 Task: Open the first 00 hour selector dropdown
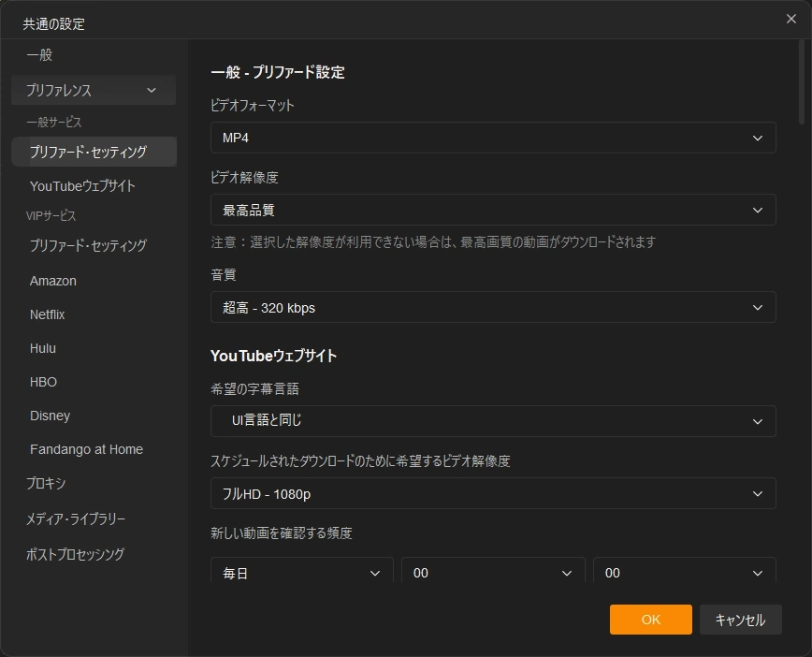click(x=493, y=573)
